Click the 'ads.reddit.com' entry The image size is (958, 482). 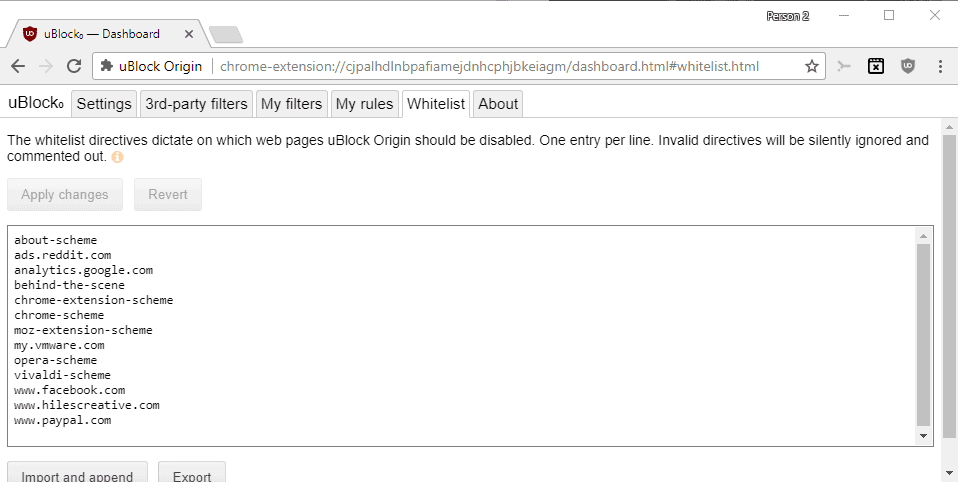click(x=63, y=255)
